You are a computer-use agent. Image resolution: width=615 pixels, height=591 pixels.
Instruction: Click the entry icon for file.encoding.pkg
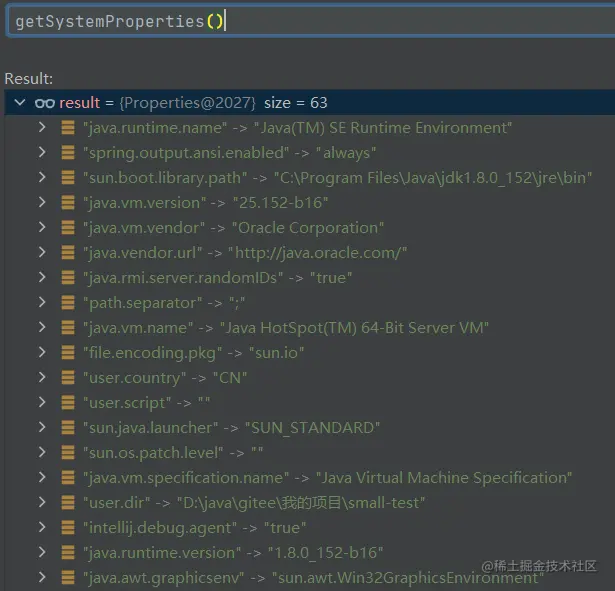pyautogui.click(x=68, y=353)
